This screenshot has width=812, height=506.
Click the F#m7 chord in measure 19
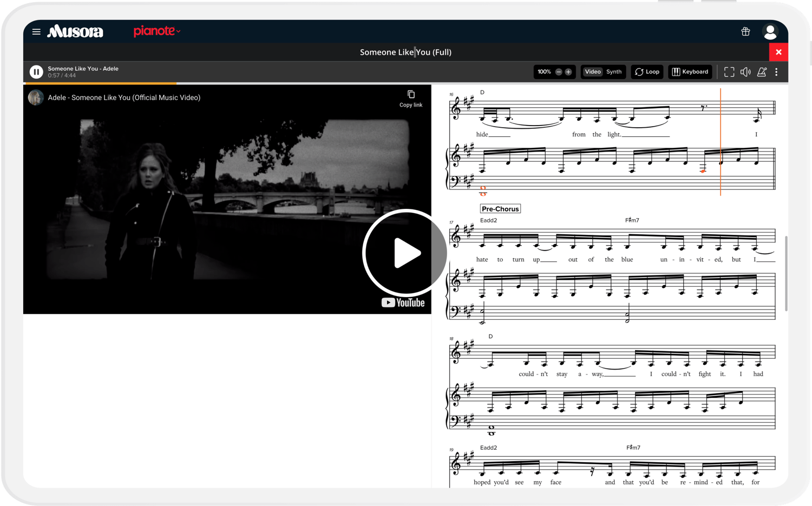[x=633, y=448]
